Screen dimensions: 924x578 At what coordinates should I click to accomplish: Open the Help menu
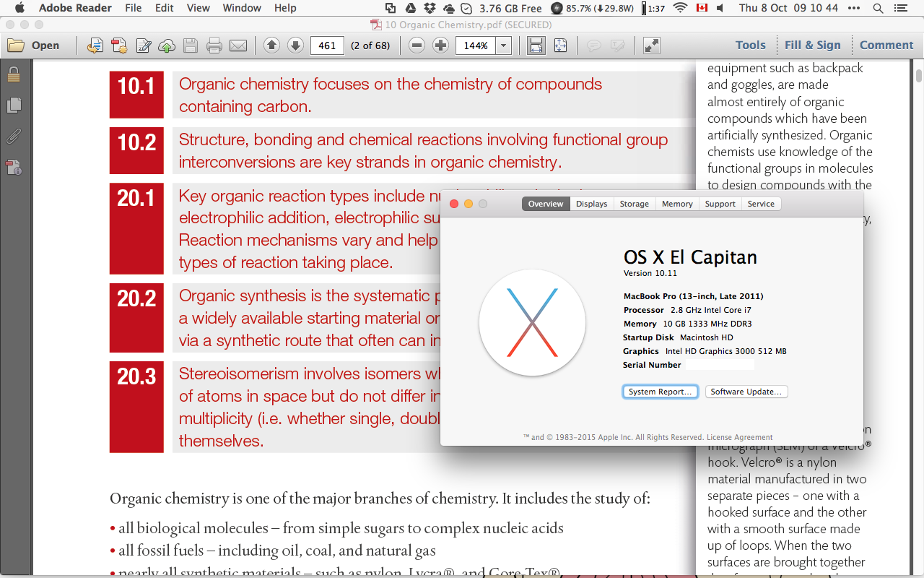tap(285, 8)
